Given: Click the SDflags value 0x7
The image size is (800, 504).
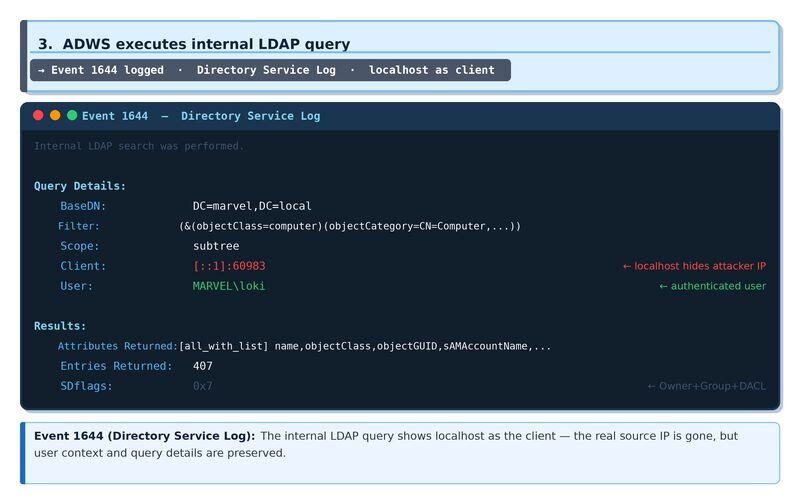Looking at the screenshot, I should pos(203,386).
